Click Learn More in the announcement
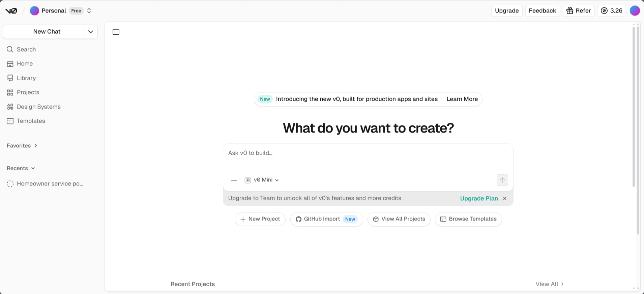The width and height of the screenshot is (644, 294). (462, 99)
